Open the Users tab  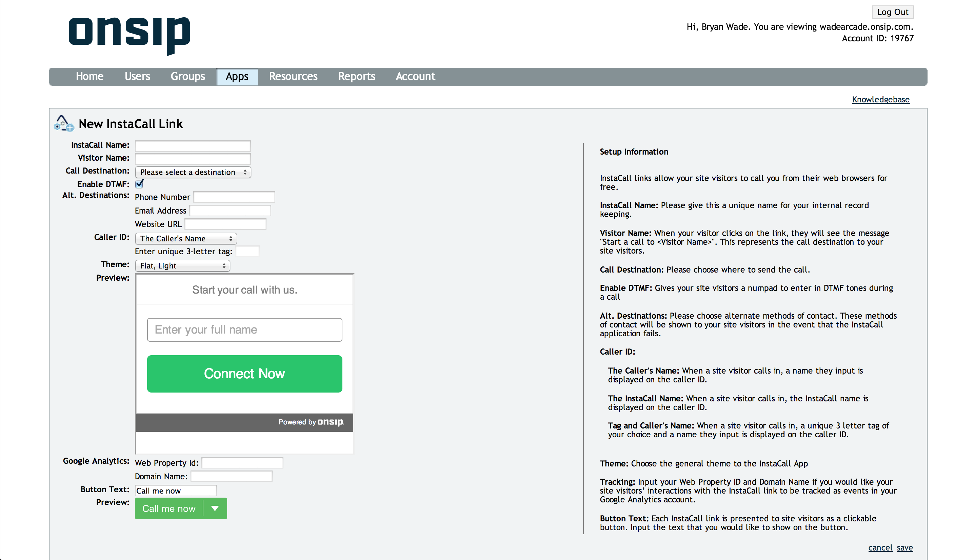[x=137, y=77]
